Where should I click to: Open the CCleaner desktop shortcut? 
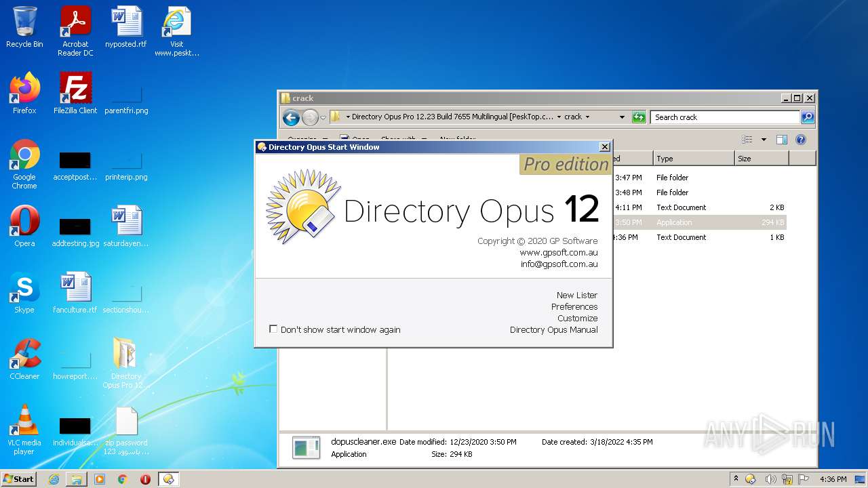[24, 359]
